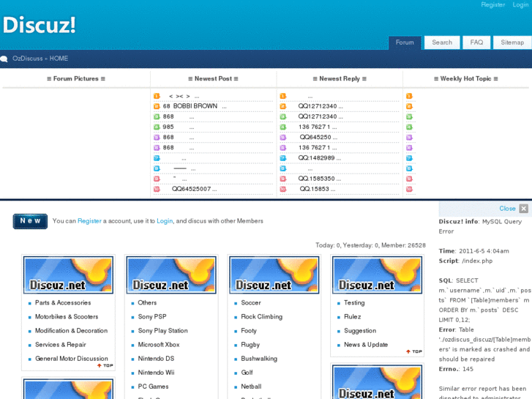
Task: Open Motorbikes & Scooters forum
Action: click(67, 316)
